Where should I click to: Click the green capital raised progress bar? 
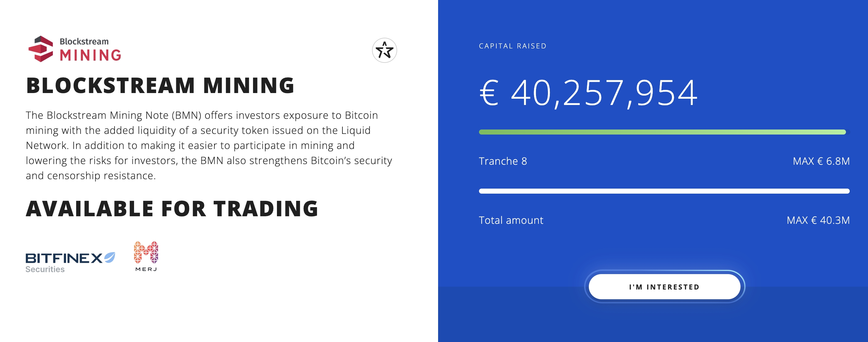pos(662,132)
